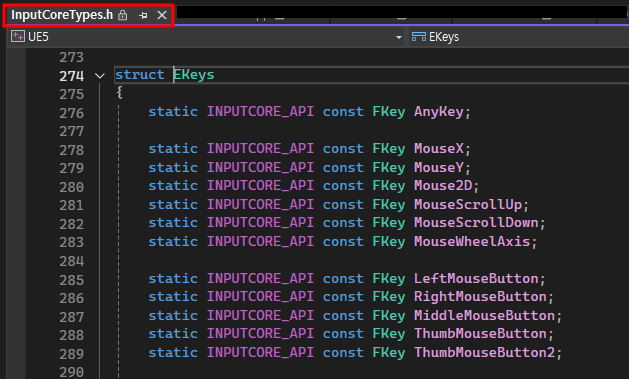Click INPUTCORE_API macro on the AnyKey line
This screenshot has width=629, height=379.
pyautogui.click(x=260, y=111)
